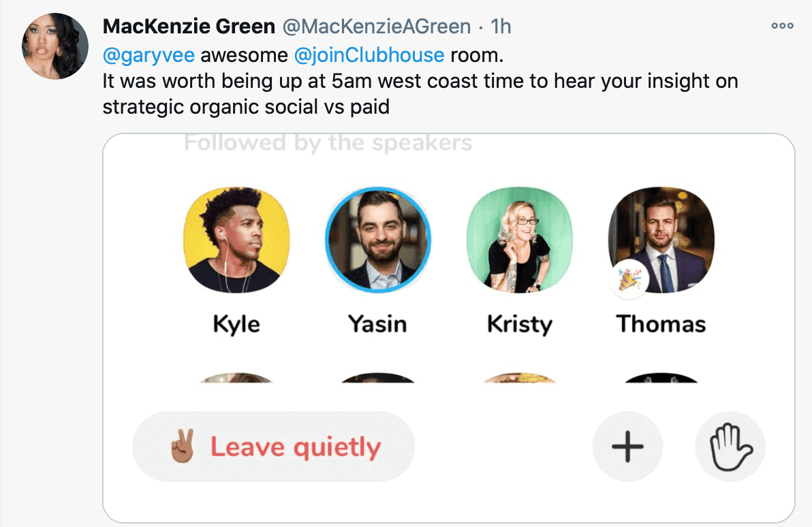Click the Leave quietly button
812x527 pixels.
click(273, 446)
